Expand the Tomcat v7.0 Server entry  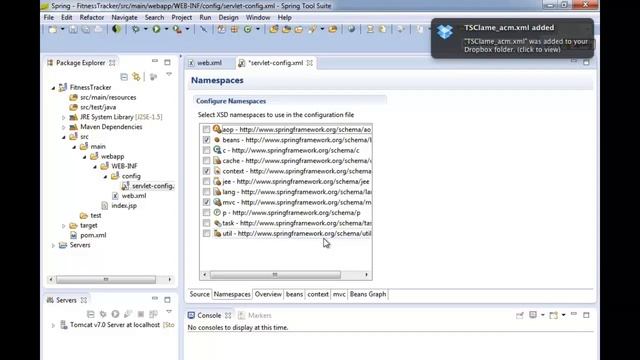53,325
